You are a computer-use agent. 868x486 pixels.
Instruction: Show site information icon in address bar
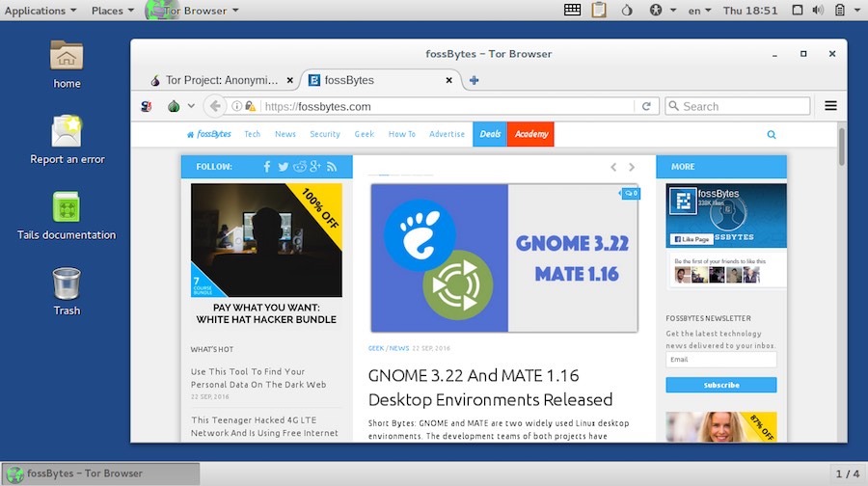click(x=236, y=106)
